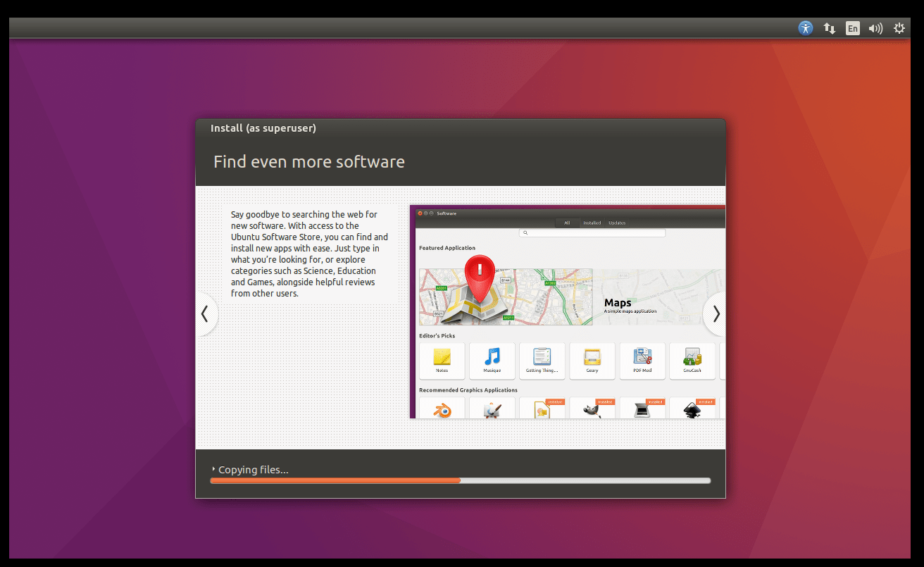Select the Musique music app icon
The height and width of the screenshot is (567, 924).
[492, 361]
